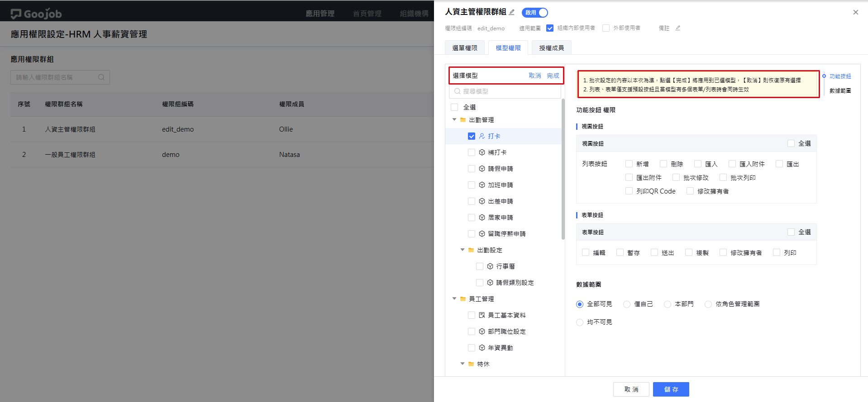
Task: Click the 一般員工權限群組 table row name
Action: pos(70,155)
